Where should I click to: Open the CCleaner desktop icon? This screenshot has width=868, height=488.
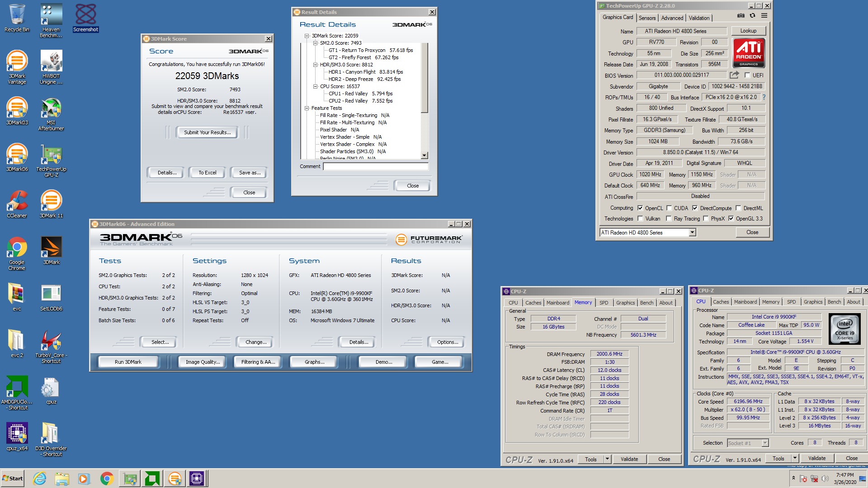click(x=17, y=204)
